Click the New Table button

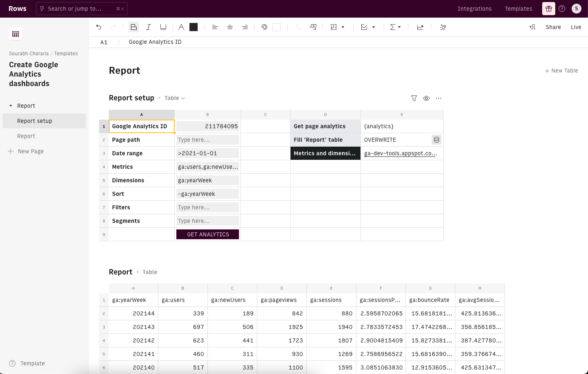(561, 70)
